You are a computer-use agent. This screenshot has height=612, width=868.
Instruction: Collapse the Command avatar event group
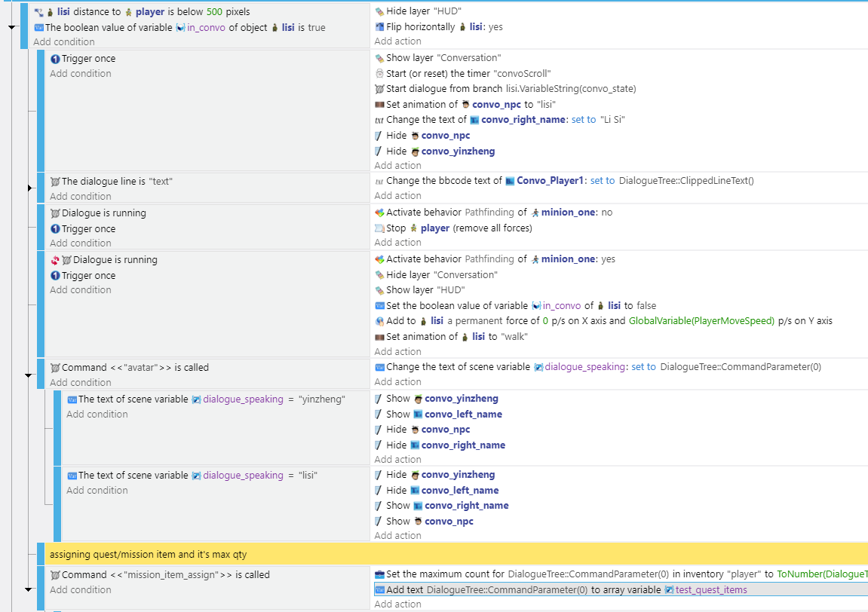coord(28,375)
